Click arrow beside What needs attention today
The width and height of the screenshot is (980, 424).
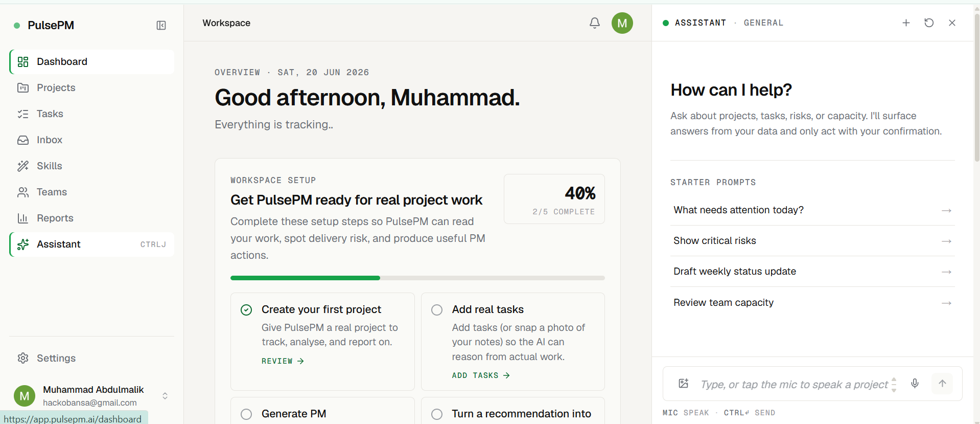coord(946,210)
